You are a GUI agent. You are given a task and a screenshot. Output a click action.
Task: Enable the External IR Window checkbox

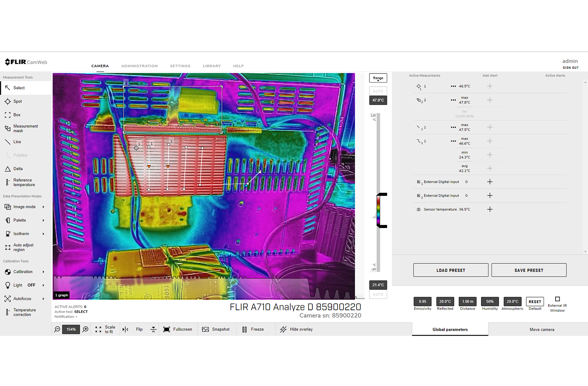pos(557,299)
